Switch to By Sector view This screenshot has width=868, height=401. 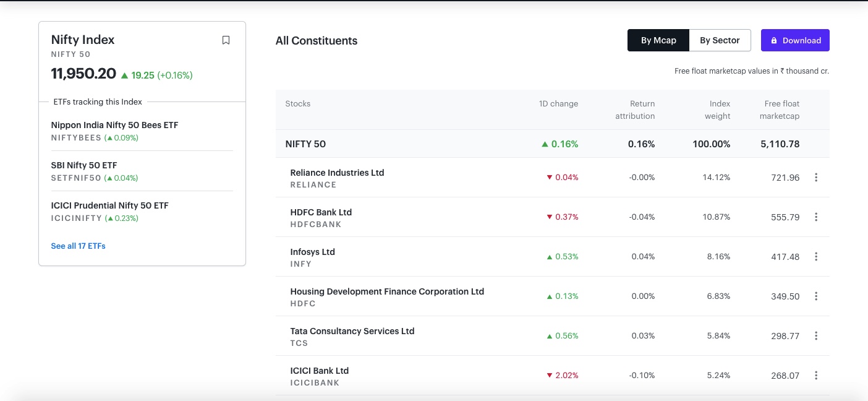(720, 40)
